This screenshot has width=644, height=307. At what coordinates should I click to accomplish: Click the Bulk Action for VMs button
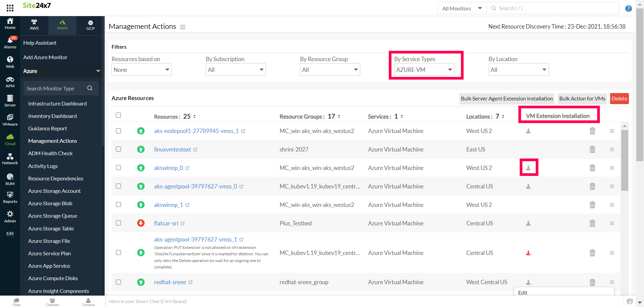tap(582, 99)
